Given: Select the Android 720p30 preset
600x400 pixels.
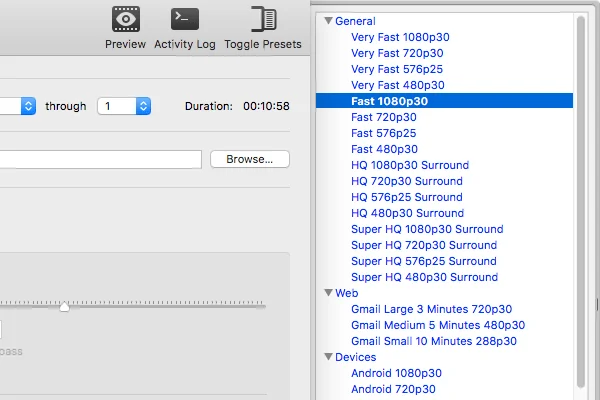Looking at the screenshot, I should [393, 389].
